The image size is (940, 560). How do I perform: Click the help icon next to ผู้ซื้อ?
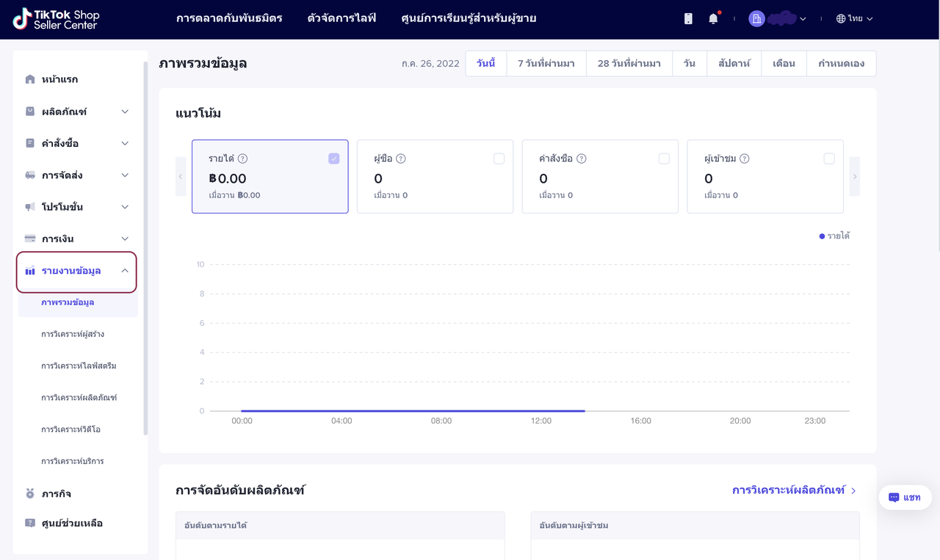[401, 159]
